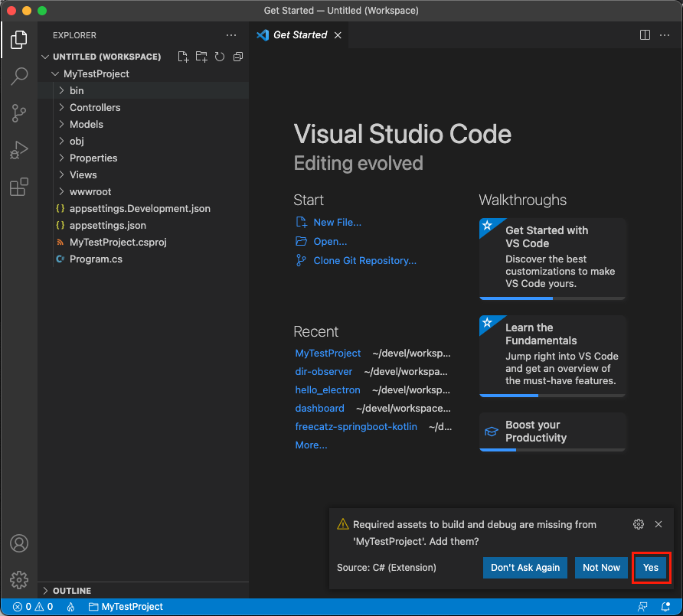Open Program.cs file
Image resolution: width=683 pixels, height=616 pixels.
tap(143, 259)
